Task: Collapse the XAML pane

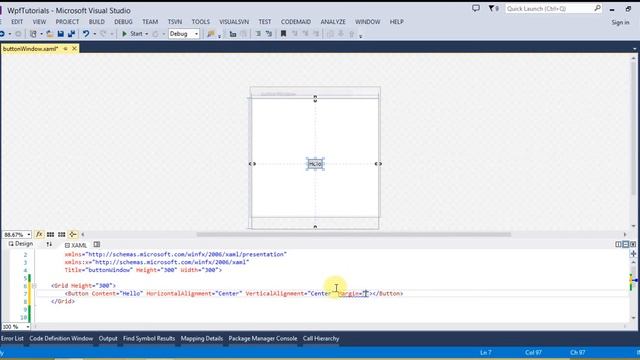Action: 633,244
